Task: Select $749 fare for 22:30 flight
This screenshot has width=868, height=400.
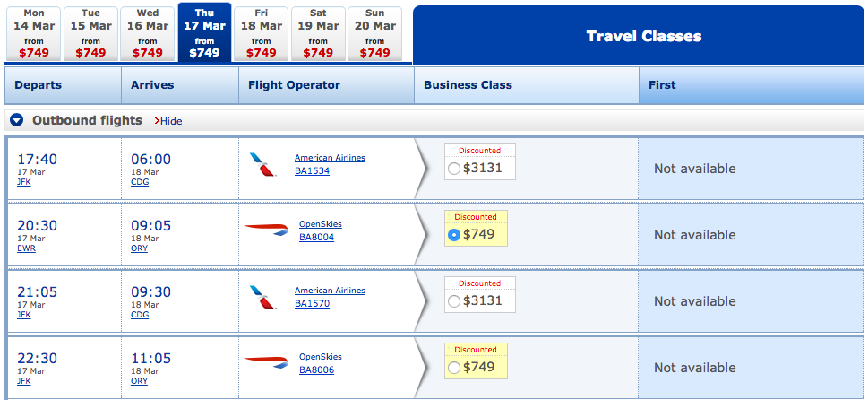Action: pyautogui.click(x=453, y=368)
